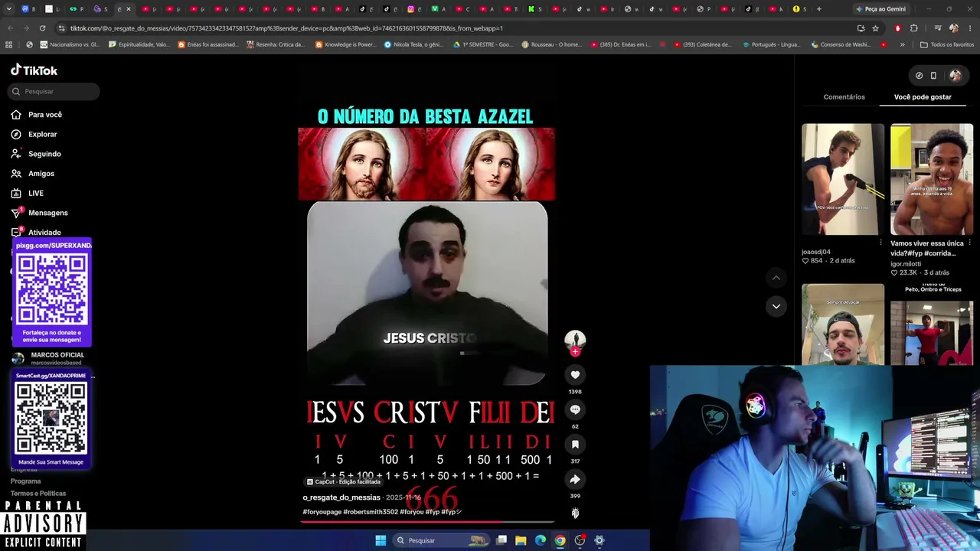Seek on the video progress bar
The width and height of the screenshot is (980, 551).
tap(426, 523)
